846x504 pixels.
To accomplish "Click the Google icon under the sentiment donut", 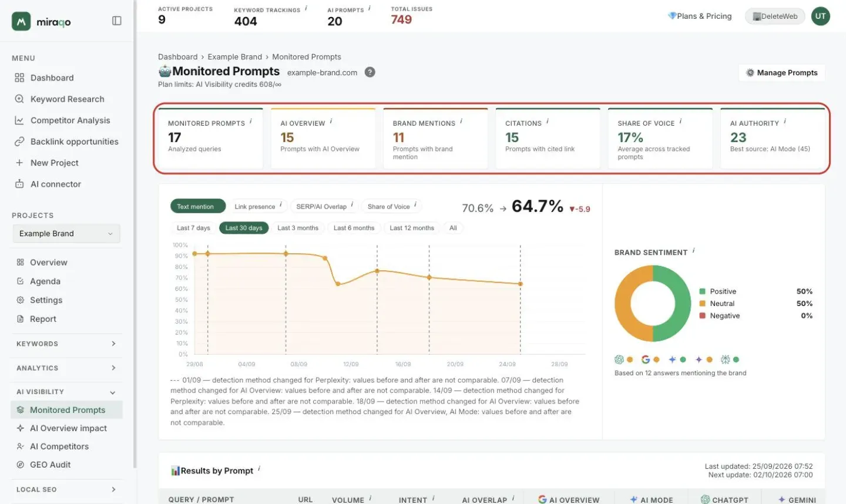I will tap(646, 359).
